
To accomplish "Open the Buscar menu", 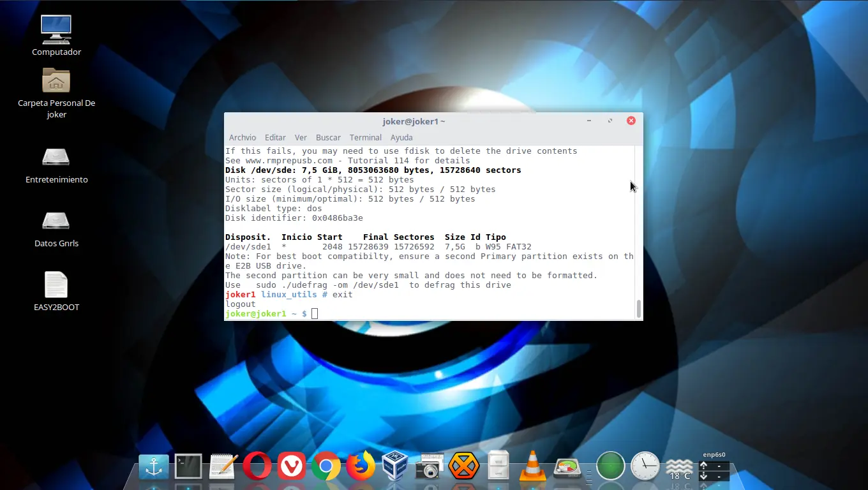I will click(328, 137).
